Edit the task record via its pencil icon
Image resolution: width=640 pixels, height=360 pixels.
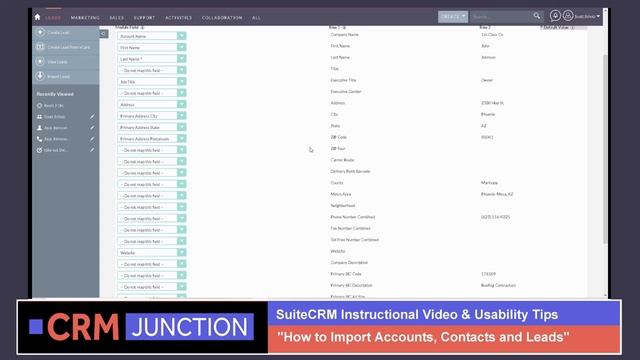pyautogui.click(x=92, y=150)
